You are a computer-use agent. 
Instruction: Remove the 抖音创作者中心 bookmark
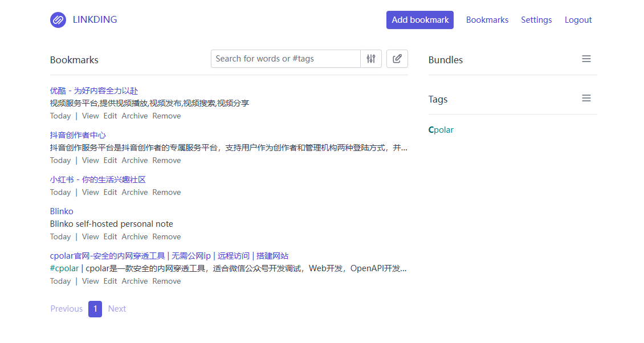click(x=167, y=160)
